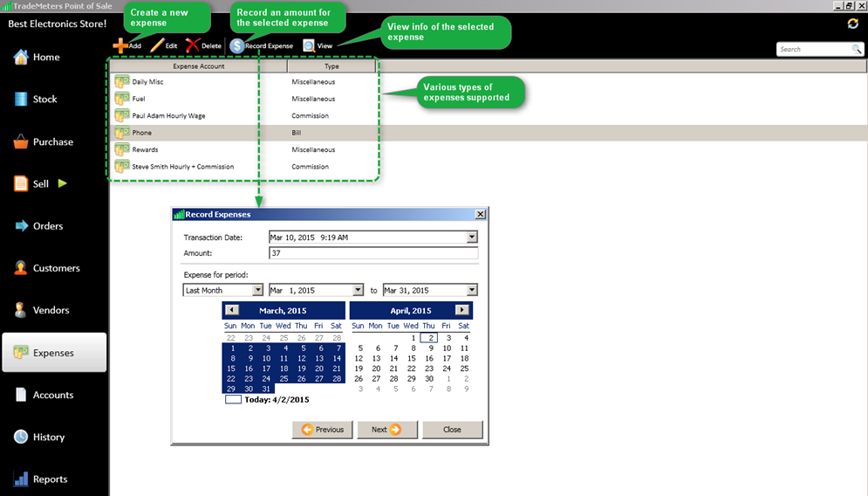Go to Purchase in the sidebar
This screenshot has height=496, width=868.
click(x=52, y=141)
